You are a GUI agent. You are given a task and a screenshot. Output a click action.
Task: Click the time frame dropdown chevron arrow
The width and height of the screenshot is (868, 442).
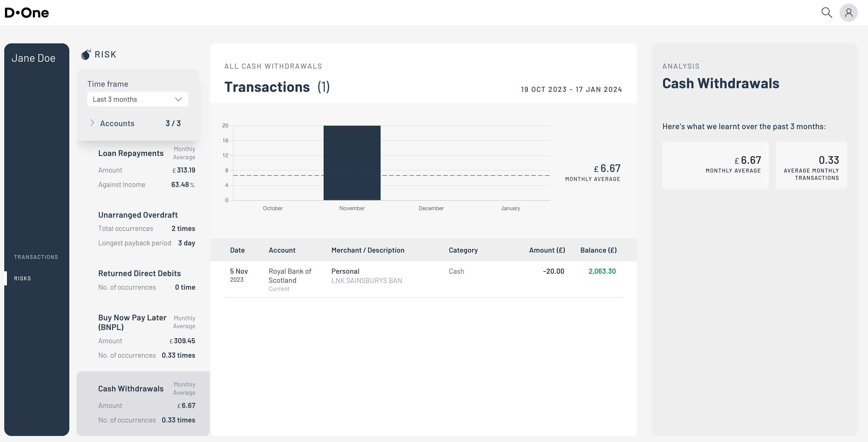coord(178,99)
